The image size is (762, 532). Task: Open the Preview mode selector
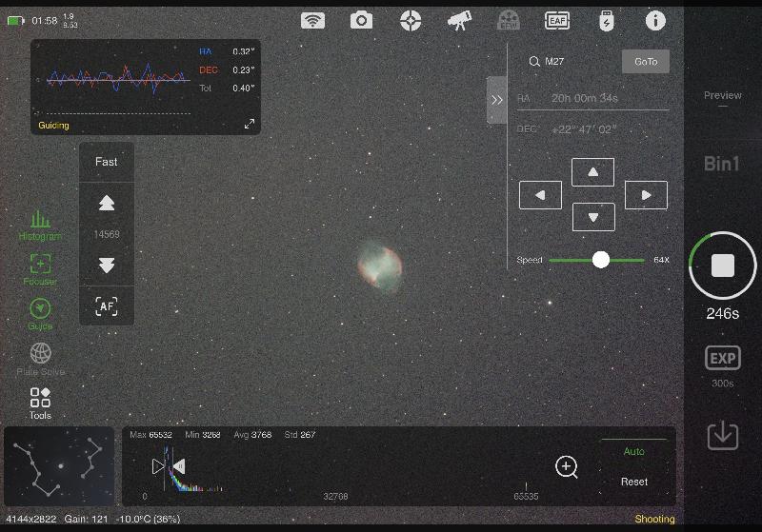[723, 96]
